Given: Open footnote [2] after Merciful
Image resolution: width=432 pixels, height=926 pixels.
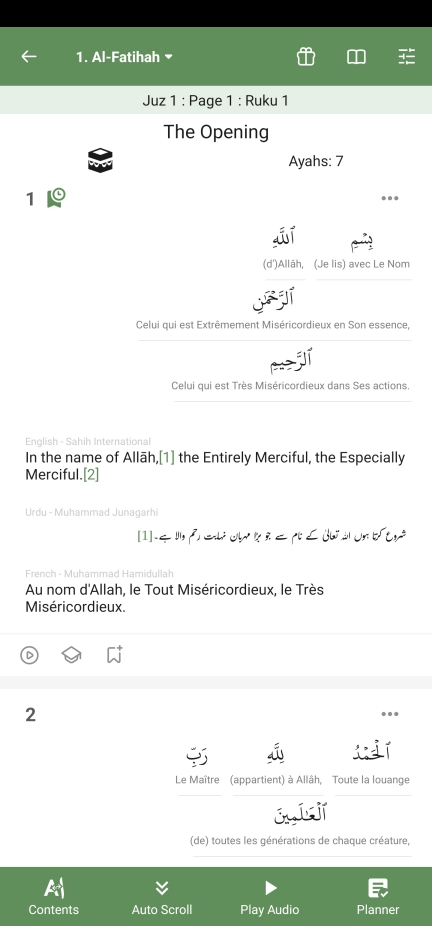Looking at the screenshot, I should pos(91,475).
